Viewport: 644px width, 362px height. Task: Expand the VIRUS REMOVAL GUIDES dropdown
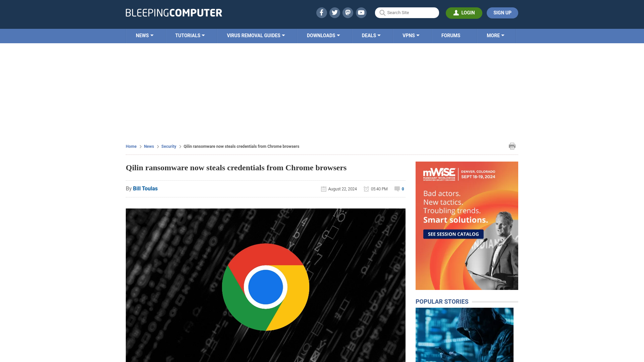[256, 35]
